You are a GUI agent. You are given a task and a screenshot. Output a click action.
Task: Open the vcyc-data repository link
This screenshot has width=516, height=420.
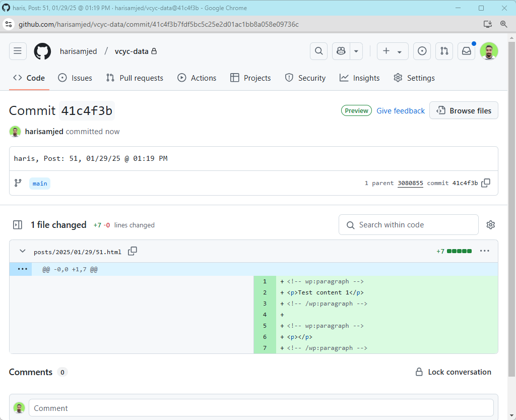pos(132,51)
